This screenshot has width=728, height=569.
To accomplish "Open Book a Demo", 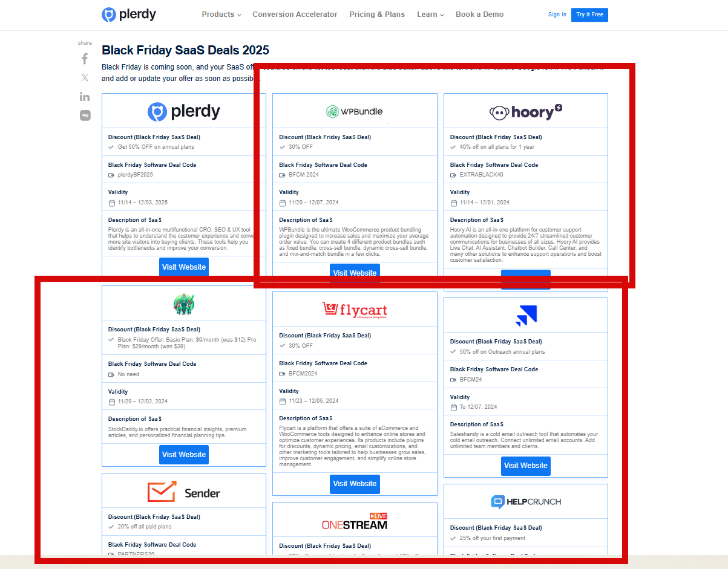I will pos(479,15).
